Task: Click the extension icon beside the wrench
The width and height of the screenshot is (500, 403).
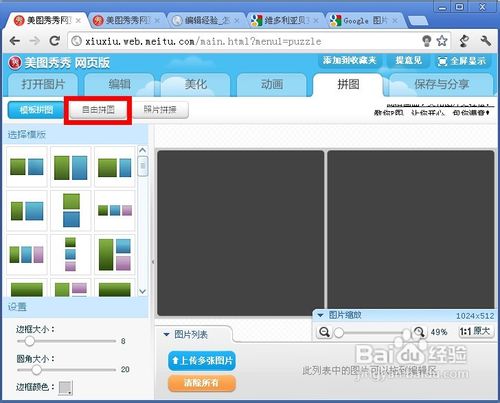Action: tap(464, 41)
